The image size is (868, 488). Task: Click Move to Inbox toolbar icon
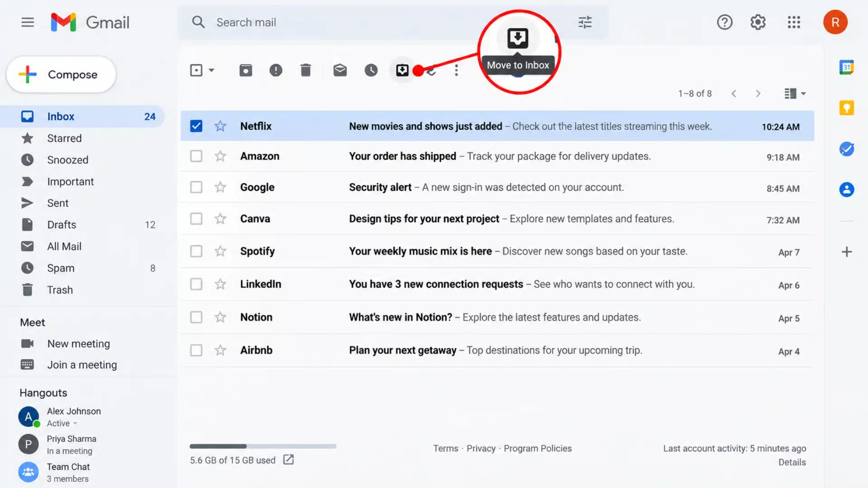(x=402, y=70)
